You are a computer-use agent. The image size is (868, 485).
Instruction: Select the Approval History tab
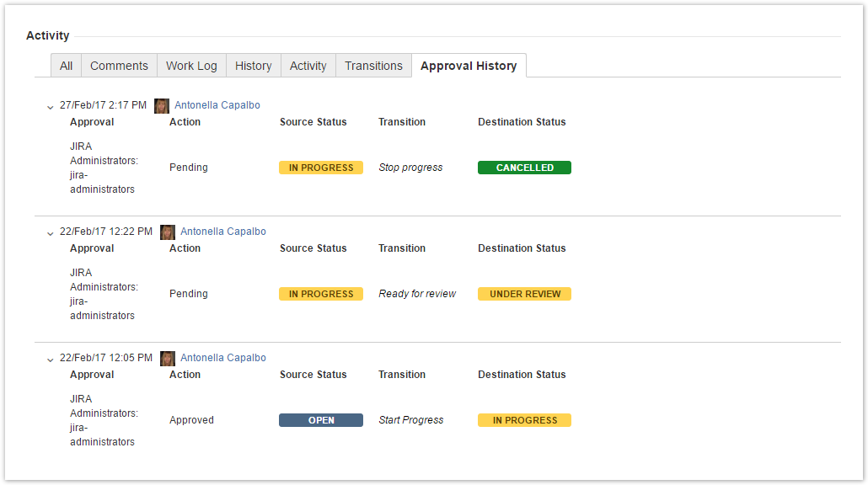tap(469, 66)
